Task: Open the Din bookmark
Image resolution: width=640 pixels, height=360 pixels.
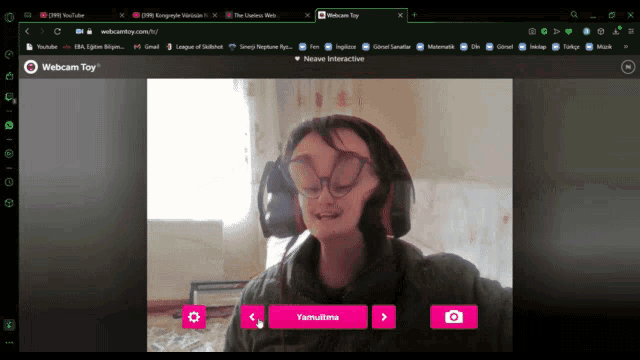Action: 470,47
